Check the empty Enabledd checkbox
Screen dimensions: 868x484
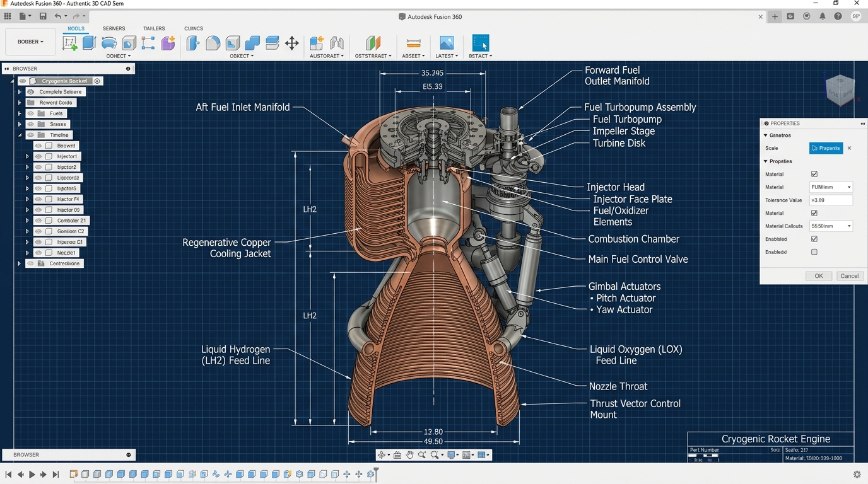click(814, 252)
